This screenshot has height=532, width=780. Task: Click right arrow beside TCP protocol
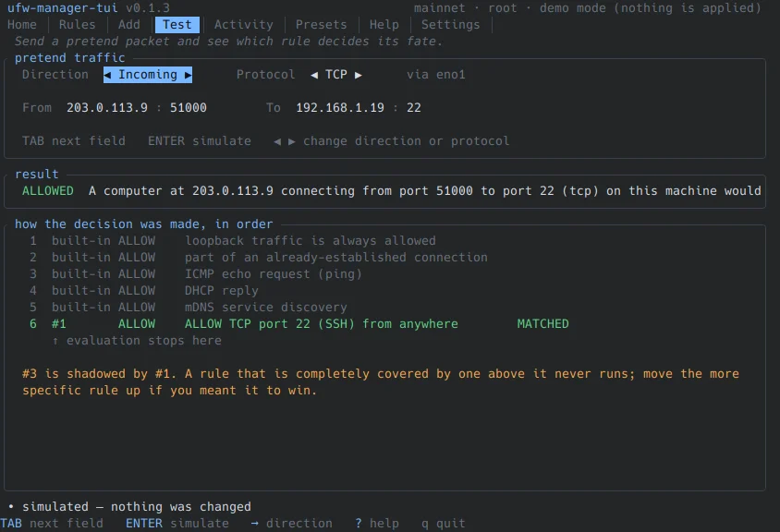(359, 75)
